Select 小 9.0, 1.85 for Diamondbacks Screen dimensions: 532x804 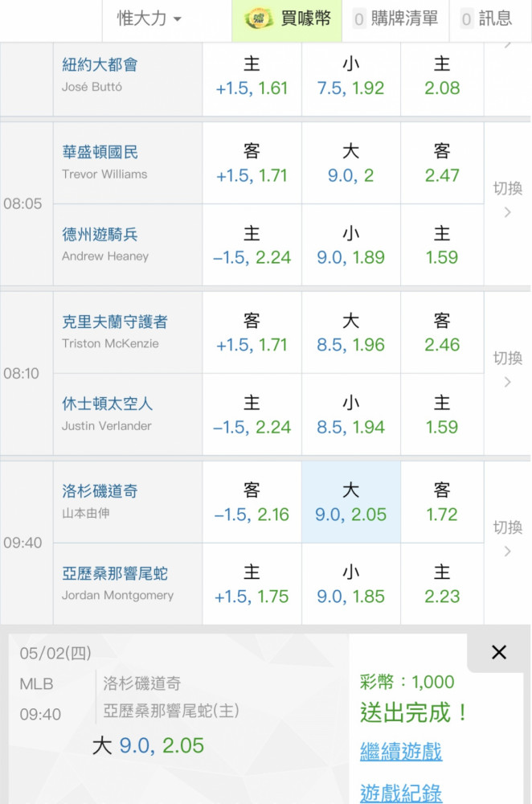pyautogui.click(x=351, y=585)
